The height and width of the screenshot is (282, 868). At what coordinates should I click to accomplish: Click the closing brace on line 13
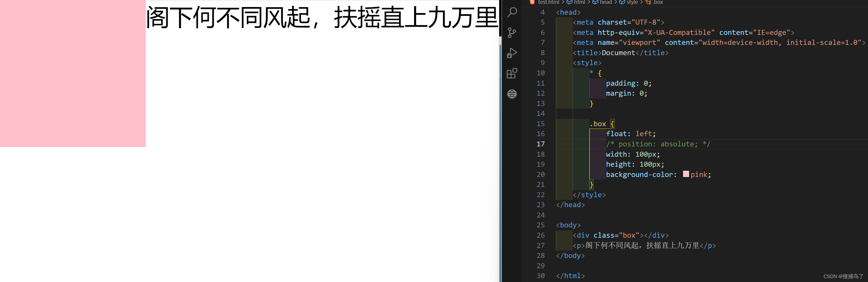click(591, 104)
